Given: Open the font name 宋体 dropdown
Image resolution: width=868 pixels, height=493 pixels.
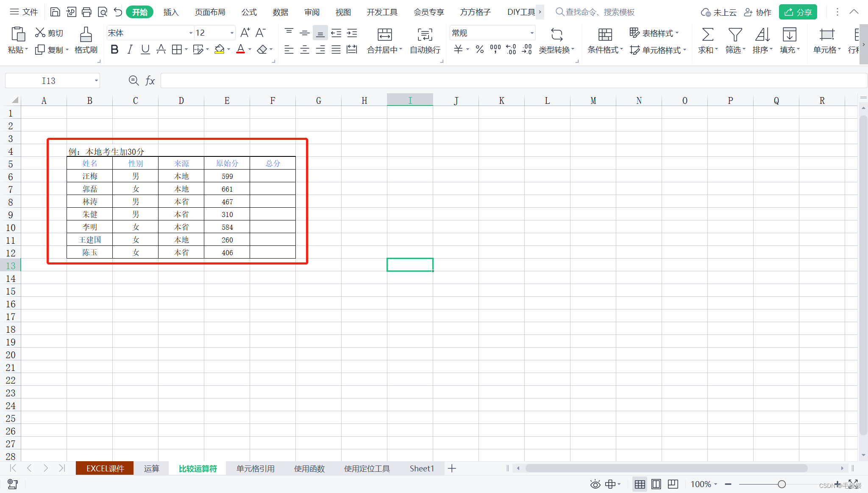Looking at the screenshot, I should click(191, 33).
